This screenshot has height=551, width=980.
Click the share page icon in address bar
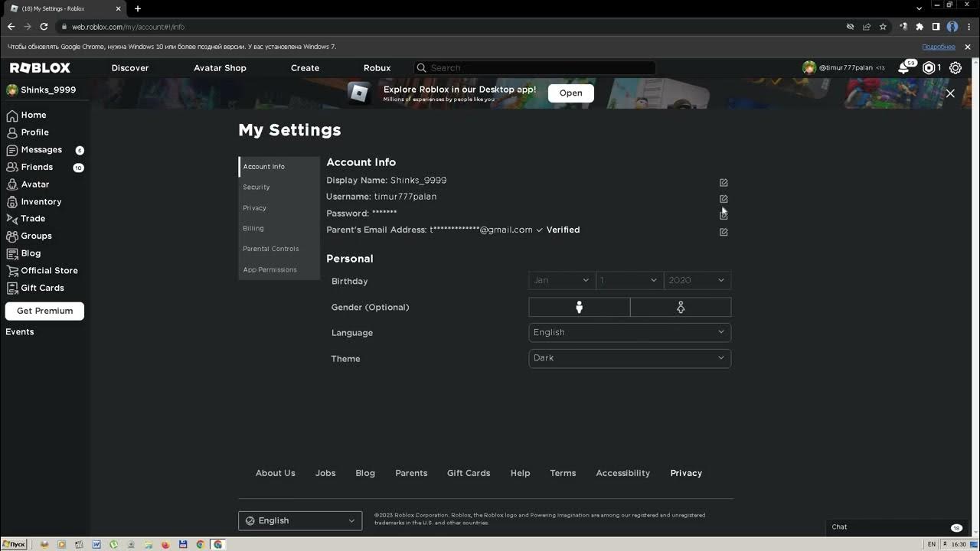867,27
